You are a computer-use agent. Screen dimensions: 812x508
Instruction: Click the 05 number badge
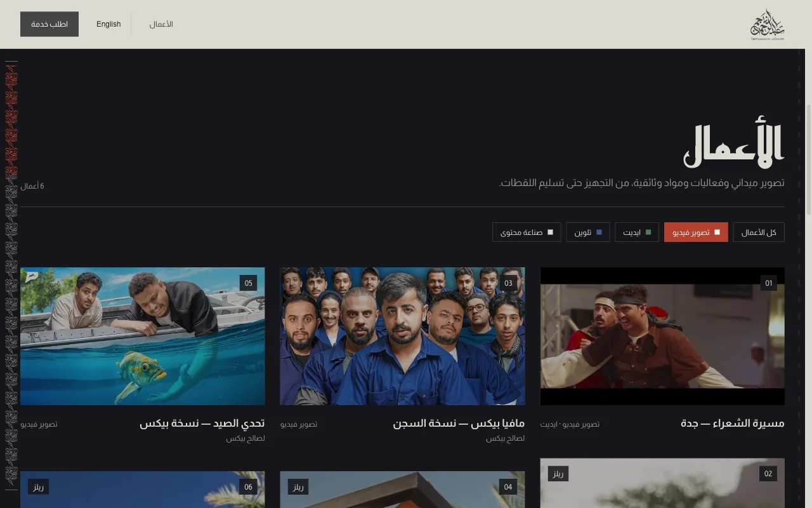coord(249,283)
